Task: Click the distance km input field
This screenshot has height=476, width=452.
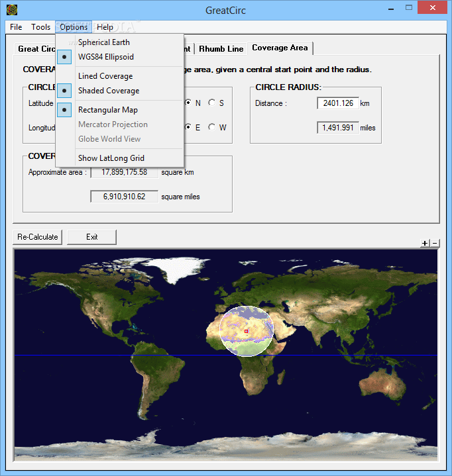Action: pyautogui.click(x=338, y=103)
